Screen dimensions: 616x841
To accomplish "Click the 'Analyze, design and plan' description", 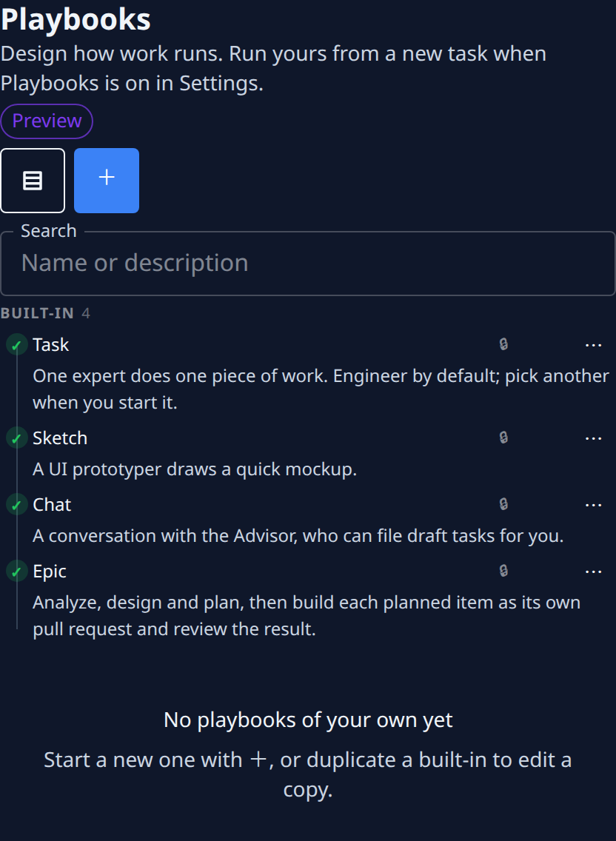I will (307, 615).
